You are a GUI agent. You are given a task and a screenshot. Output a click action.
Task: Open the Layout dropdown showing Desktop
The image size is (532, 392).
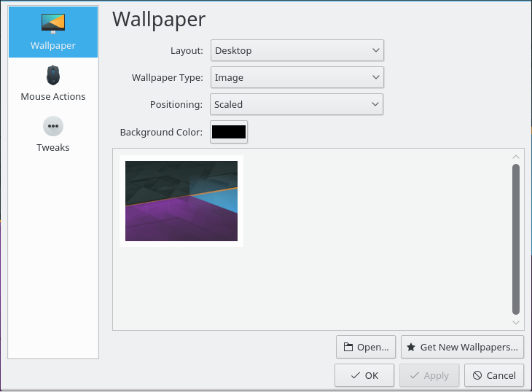tap(297, 51)
